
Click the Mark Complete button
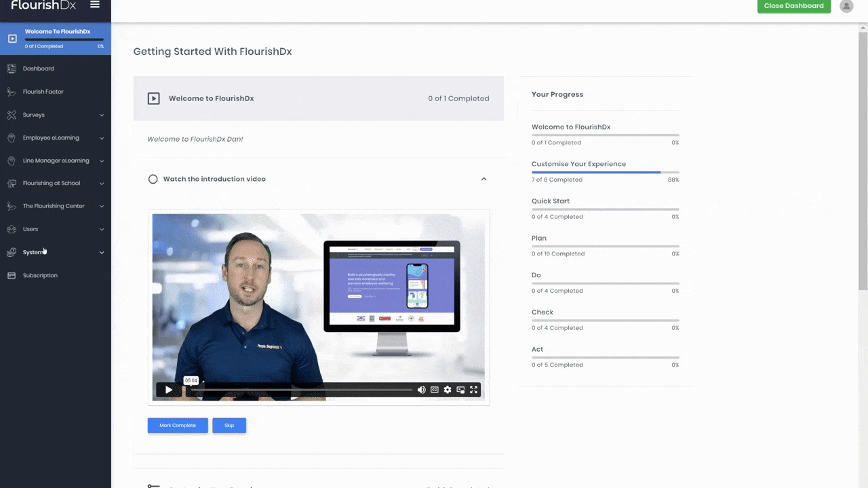point(178,426)
